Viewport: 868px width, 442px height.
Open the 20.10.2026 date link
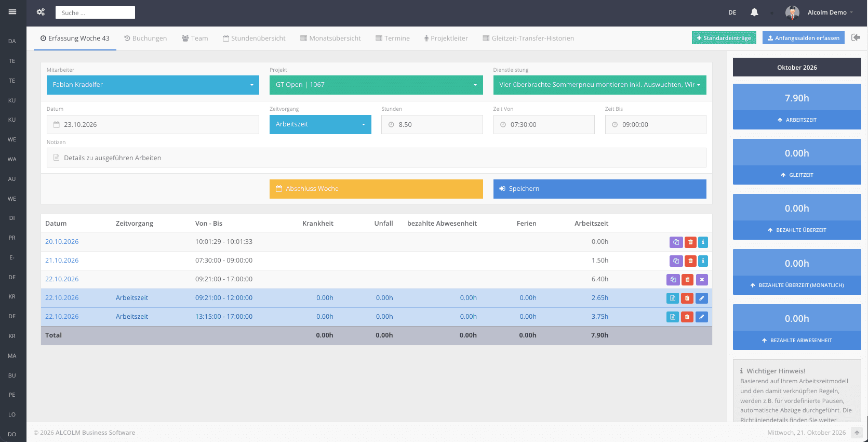pos(62,242)
